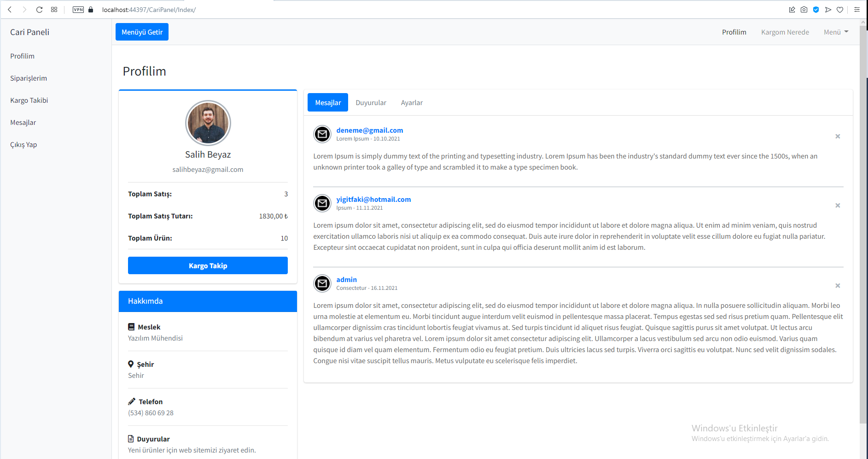Open Siparişlerim in the sidebar
Image resolution: width=868 pixels, height=459 pixels.
pyautogui.click(x=29, y=78)
